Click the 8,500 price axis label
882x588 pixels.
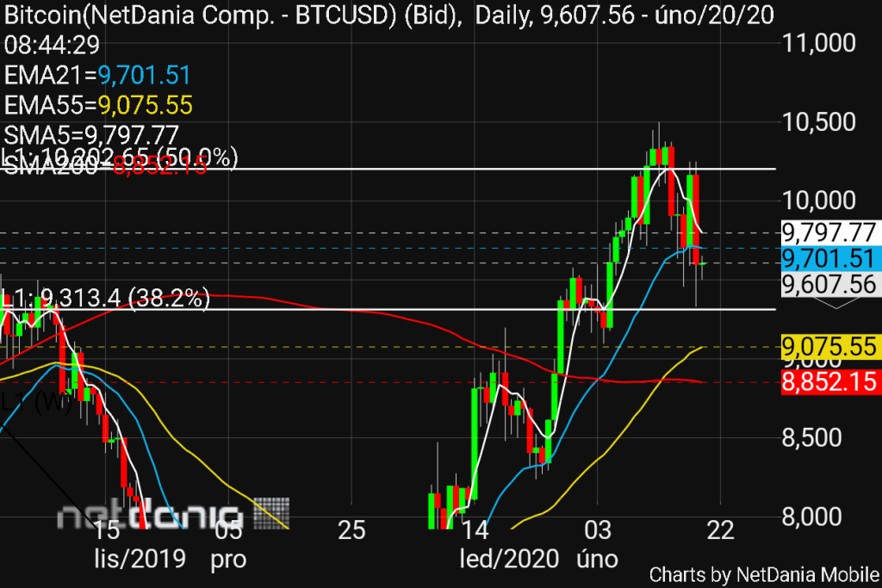[811, 438]
